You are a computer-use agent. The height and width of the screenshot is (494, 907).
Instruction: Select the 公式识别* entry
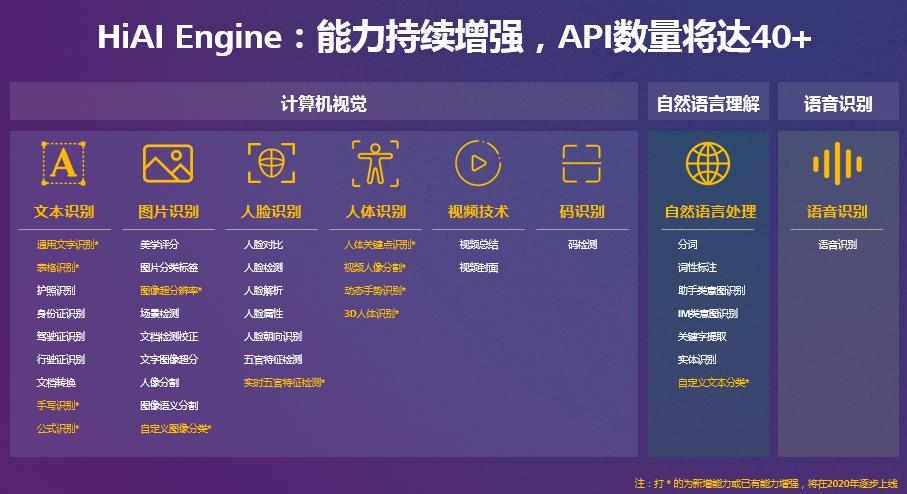[x=58, y=429]
